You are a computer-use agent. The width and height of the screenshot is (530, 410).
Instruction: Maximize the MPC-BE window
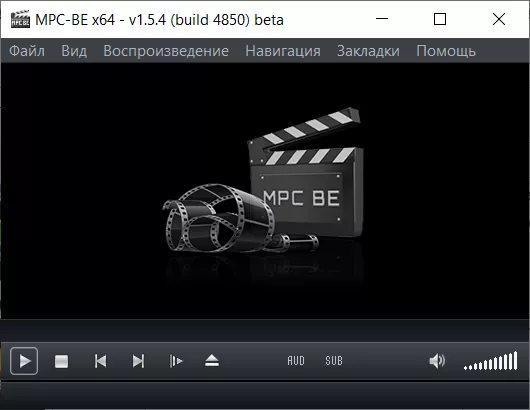point(440,19)
